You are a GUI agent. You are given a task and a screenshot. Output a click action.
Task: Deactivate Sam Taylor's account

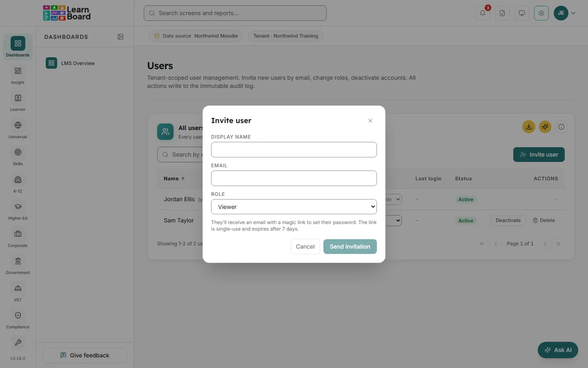pyautogui.click(x=508, y=220)
